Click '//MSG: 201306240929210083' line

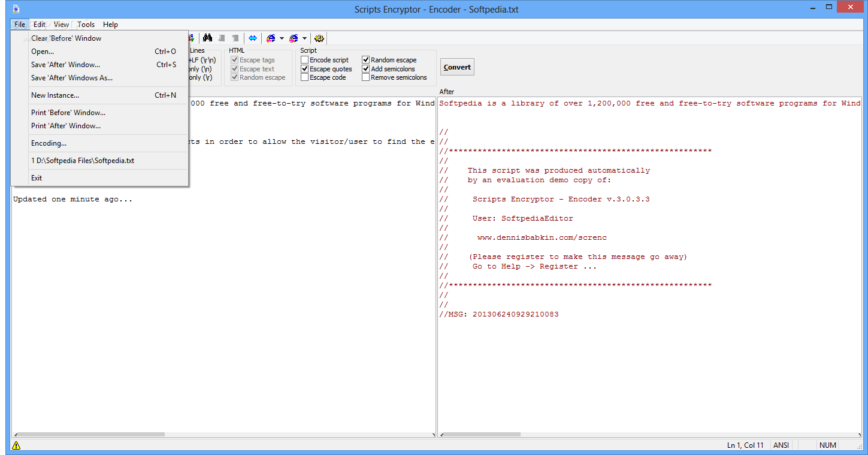tap(499, 314)
